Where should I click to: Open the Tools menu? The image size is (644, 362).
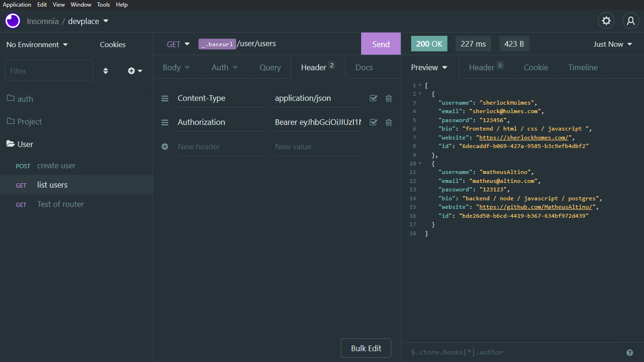pyautogui.click(x=104, y=5)
